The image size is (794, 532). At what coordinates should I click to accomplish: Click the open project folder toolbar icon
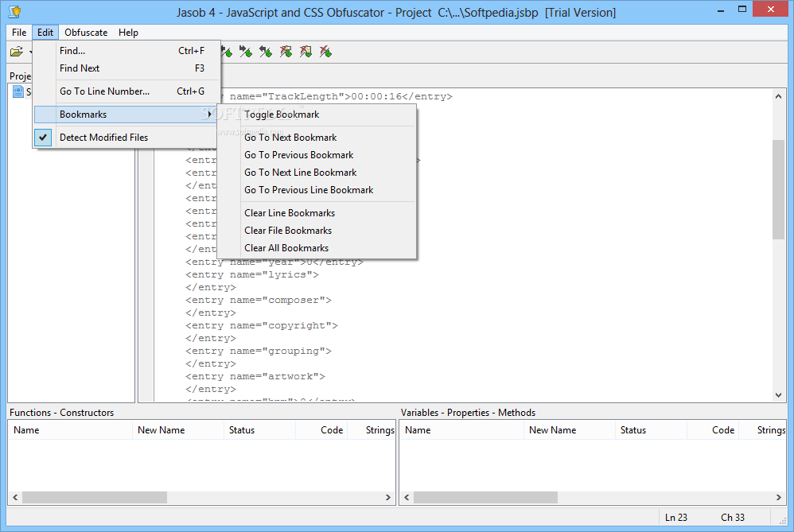click(17, 52)
